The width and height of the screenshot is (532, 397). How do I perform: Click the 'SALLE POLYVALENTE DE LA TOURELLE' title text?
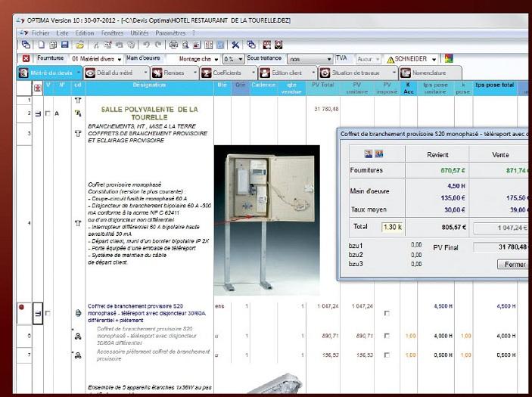point(149,113)
